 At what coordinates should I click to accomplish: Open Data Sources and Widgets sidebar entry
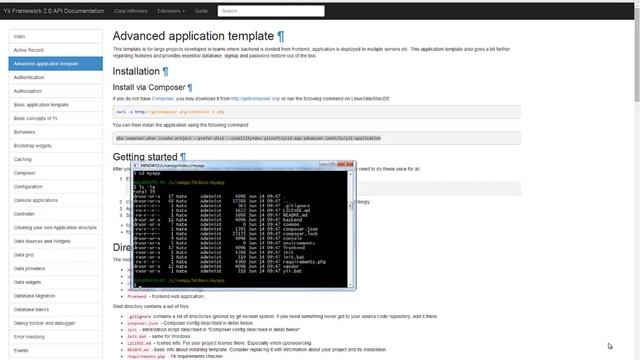56,241
